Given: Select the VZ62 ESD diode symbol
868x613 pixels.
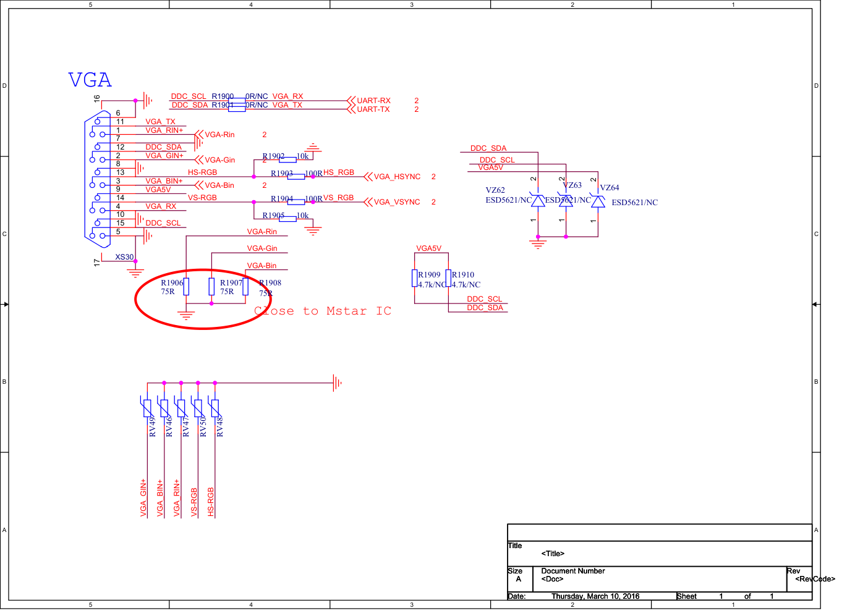Looking at the screenshot, I should [x=538, y=201].
